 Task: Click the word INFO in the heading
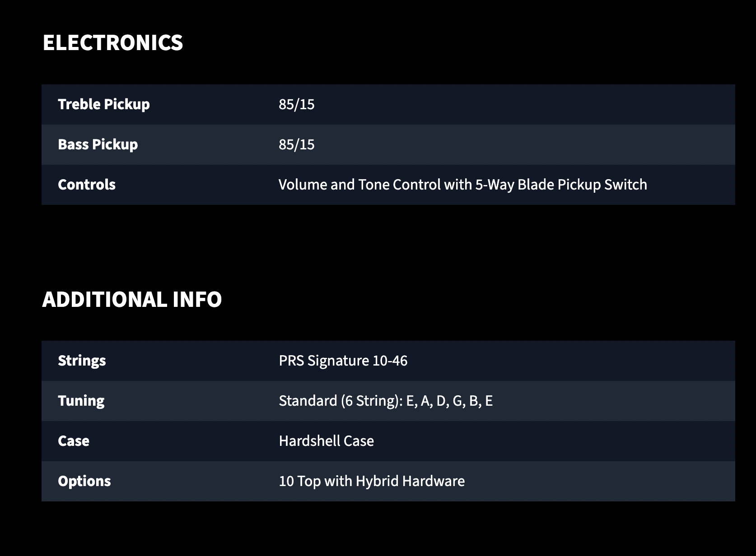tap(197, 300)
